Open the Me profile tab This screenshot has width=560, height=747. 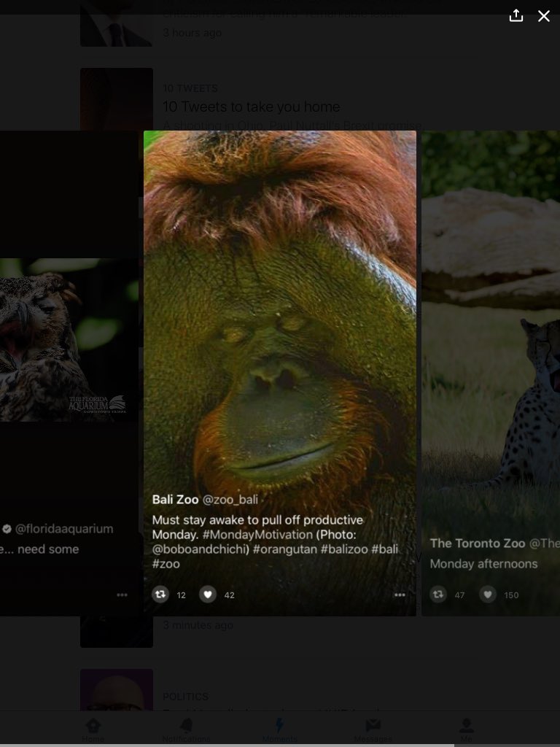coord(466,729)
